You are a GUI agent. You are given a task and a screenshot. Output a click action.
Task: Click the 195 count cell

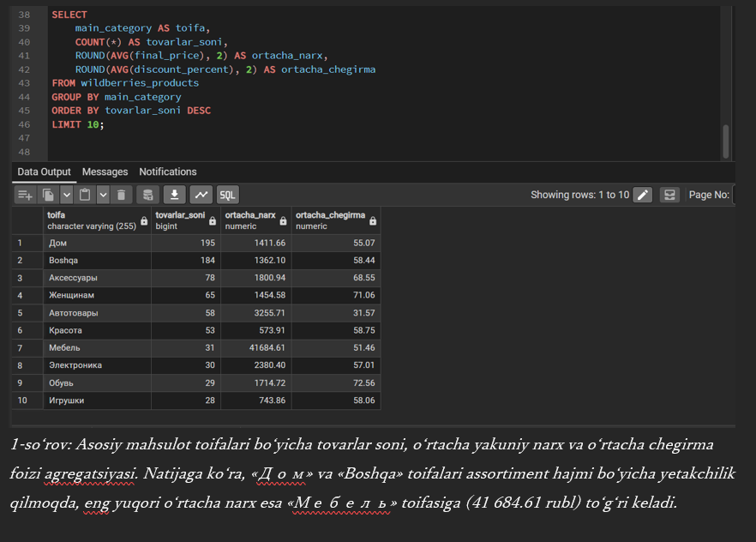(x=186, y=243)
